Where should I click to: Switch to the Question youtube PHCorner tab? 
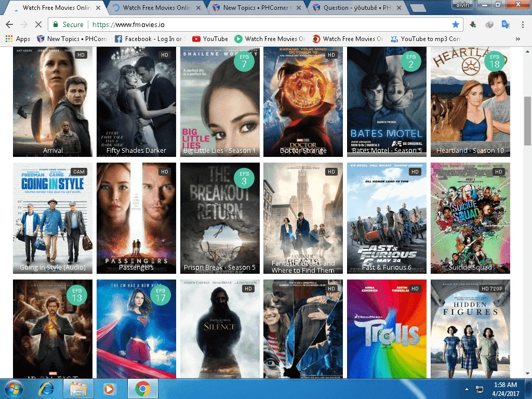click(x=356, y=7)
